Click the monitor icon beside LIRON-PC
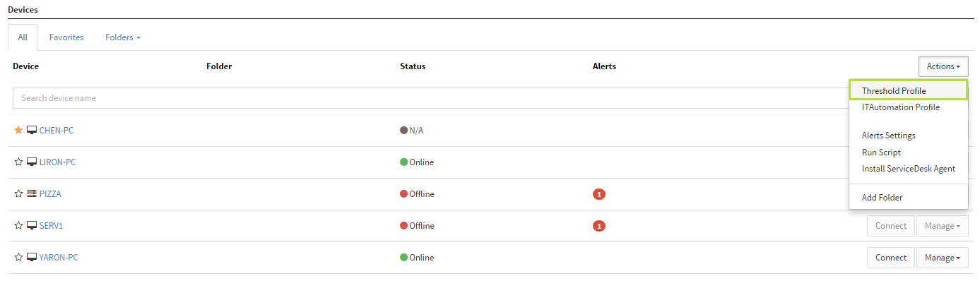The width and height of the screenshot is (980, 281). coord(31,162)
